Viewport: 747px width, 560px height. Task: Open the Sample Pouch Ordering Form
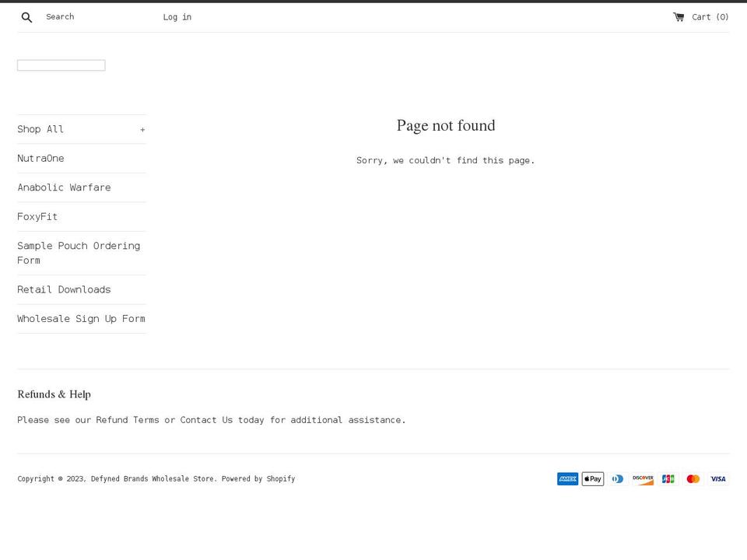tap(79, 253)
